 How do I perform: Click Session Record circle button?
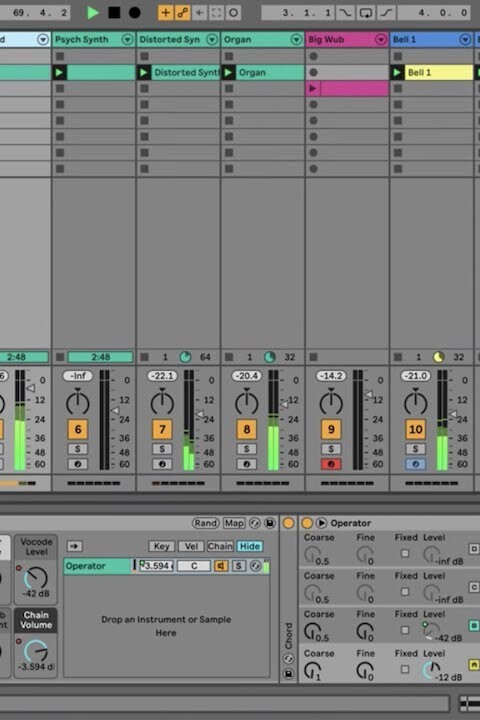[x=233, y=12]
